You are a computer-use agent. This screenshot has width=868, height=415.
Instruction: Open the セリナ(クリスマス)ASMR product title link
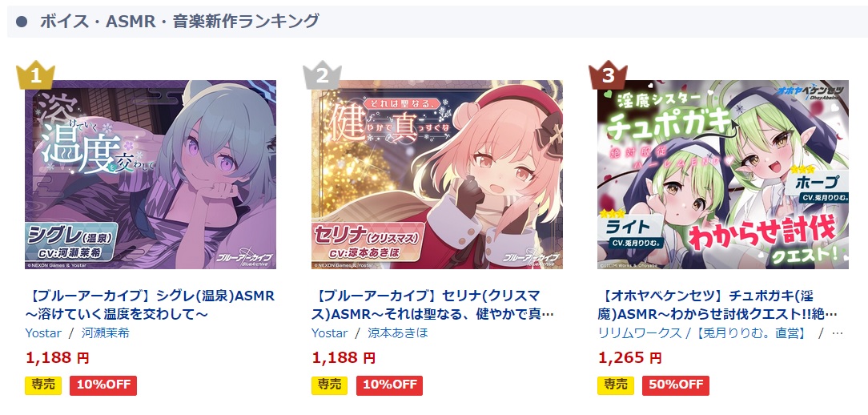(x=433, y=305)
